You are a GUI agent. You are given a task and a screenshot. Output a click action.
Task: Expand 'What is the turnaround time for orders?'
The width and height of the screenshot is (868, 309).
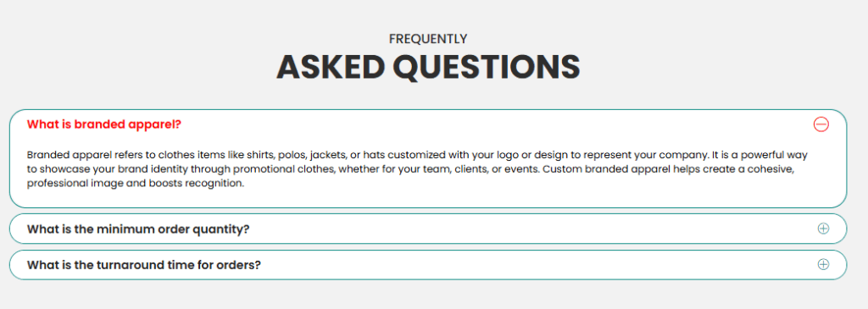(x=144, y=265)
